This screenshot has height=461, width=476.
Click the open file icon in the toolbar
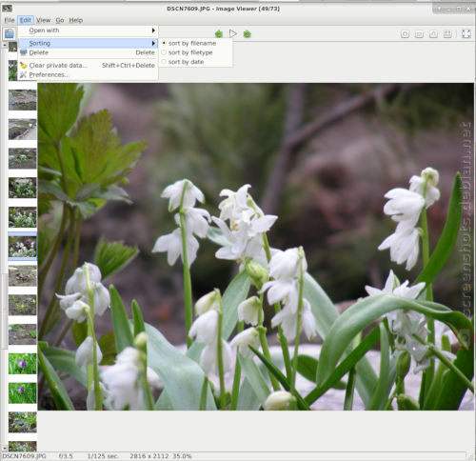click(x=10, y=33)
